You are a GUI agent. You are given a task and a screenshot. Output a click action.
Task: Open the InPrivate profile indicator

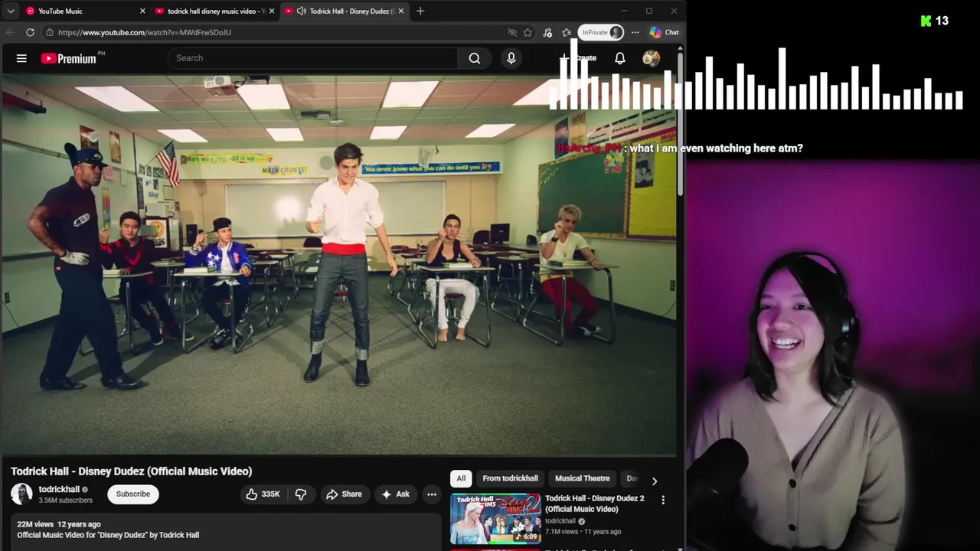[602, 32]
